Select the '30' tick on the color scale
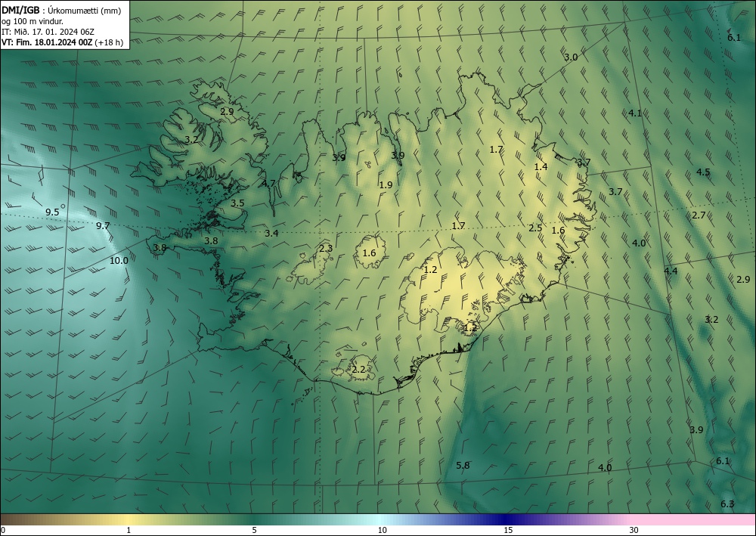Screen dimensions: 756x536 point(634,530)
